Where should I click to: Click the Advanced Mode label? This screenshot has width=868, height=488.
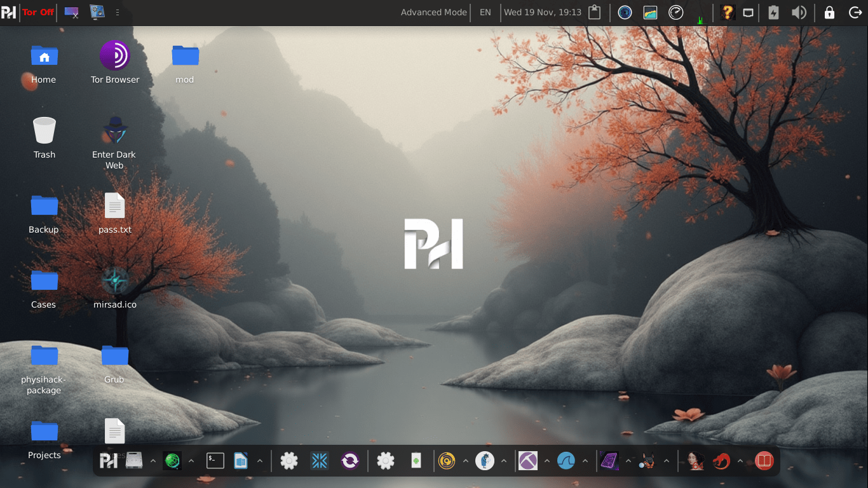[x=433, y=12]
